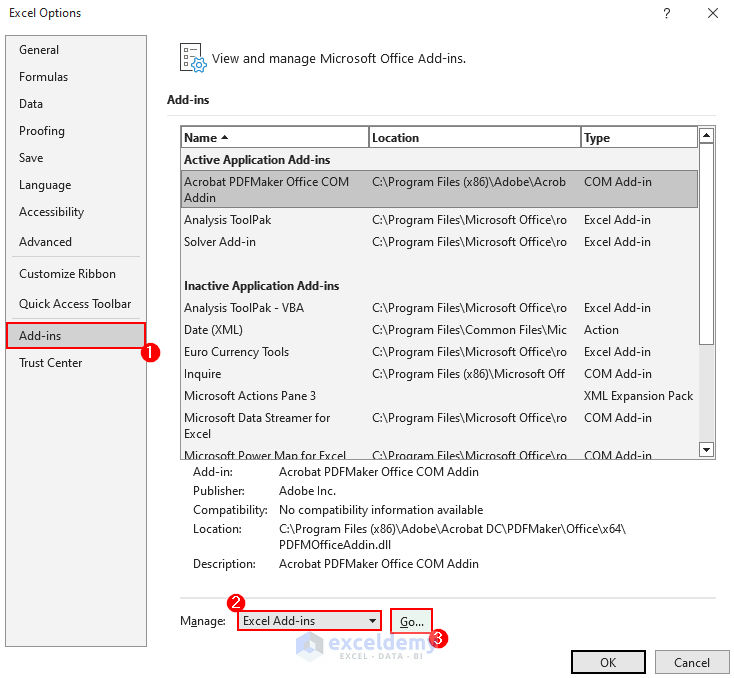The width and height of the screenshot is (734, 678).
Task: Click the Action type cell for Date (XML)
Action: tap(601, 330)
